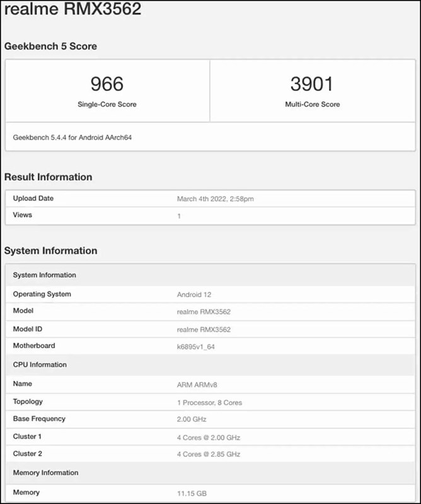
Task: Click the Operating System label
Action: tap(42, 294)
